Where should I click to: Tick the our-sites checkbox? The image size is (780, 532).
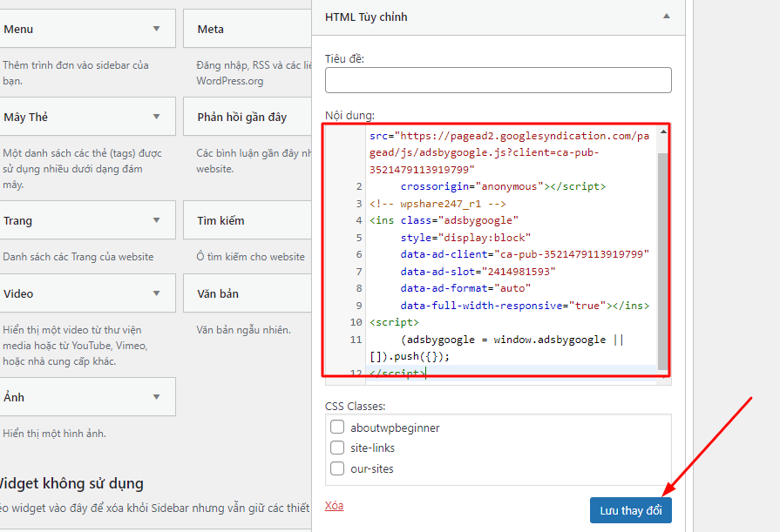(x=337, y=468)
